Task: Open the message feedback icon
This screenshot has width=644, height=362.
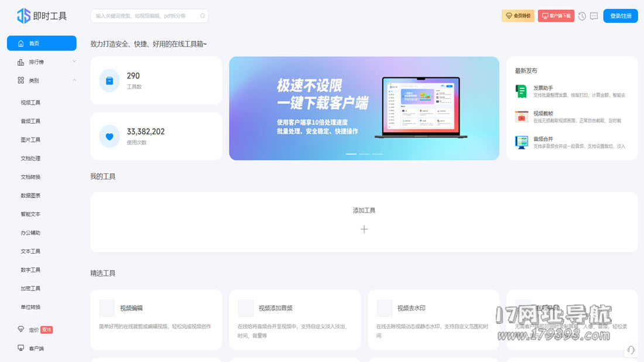Action: (x=594, y=16)
